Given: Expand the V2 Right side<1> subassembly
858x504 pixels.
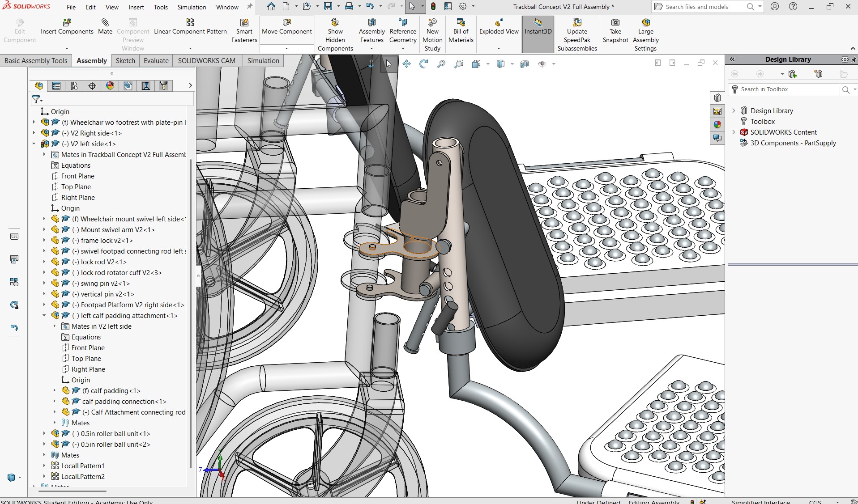Looking at the screenshot, I should pos(34,133).
